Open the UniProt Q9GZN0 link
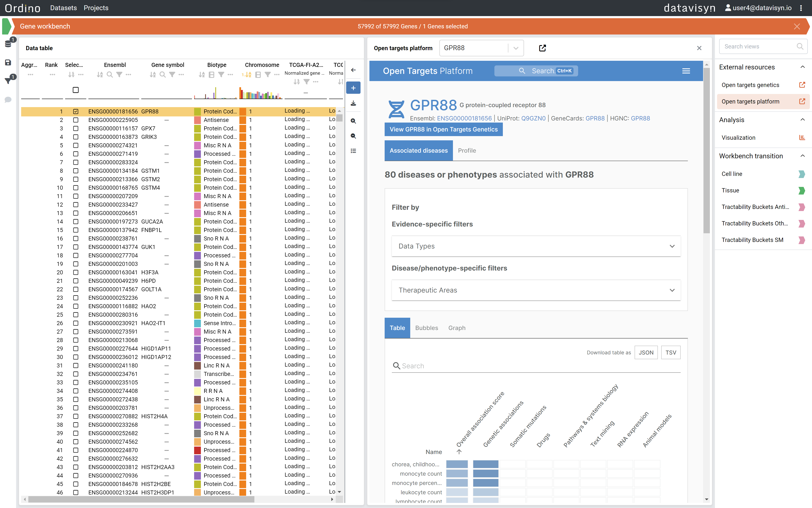Viewport: 812px width, 508px height. (x=533, y=118)
